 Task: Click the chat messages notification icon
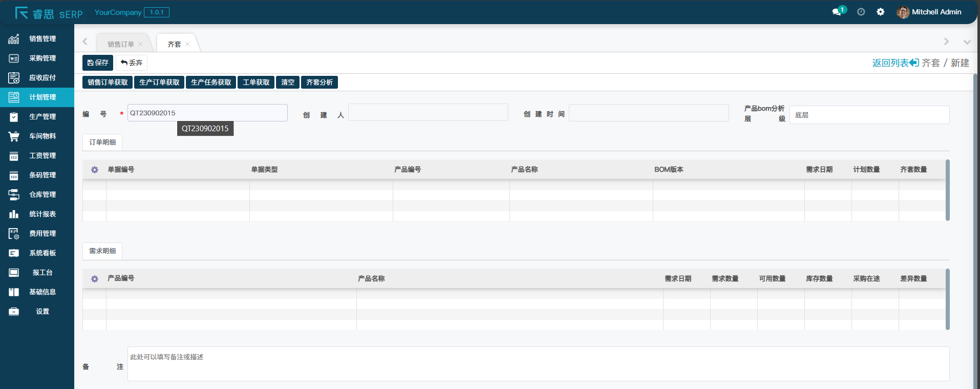coord(838,12)
